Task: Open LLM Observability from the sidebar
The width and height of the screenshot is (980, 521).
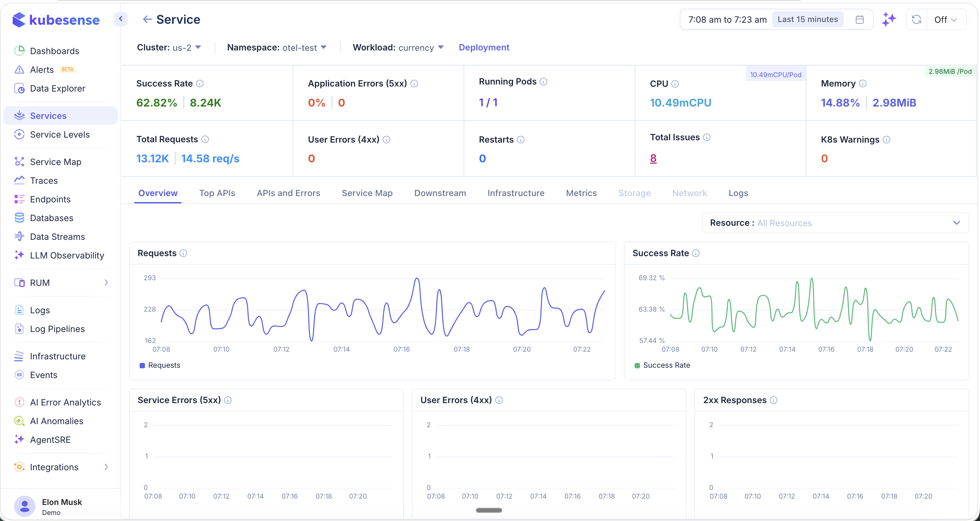Action: pos(66,255)
